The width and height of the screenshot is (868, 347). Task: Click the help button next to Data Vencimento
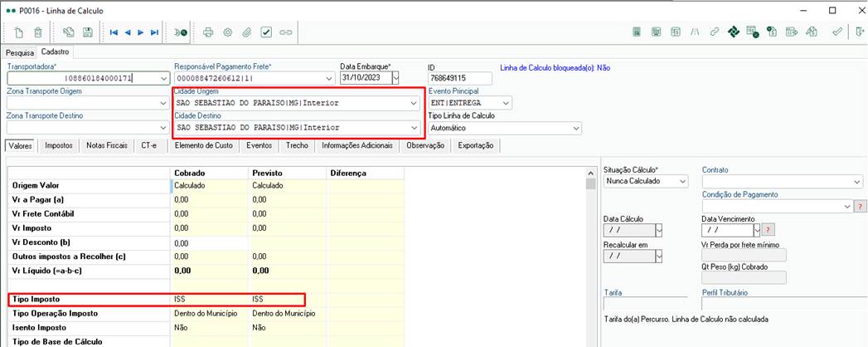tap(768, 229)
